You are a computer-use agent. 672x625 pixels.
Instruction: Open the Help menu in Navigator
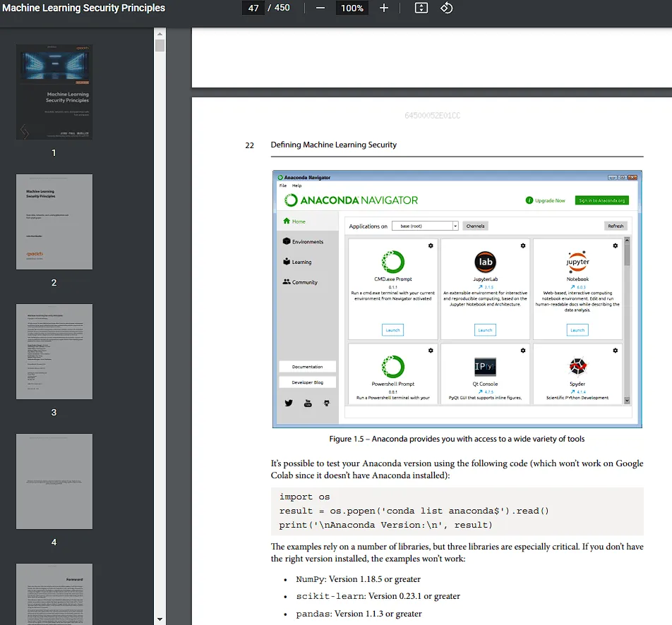297,186
